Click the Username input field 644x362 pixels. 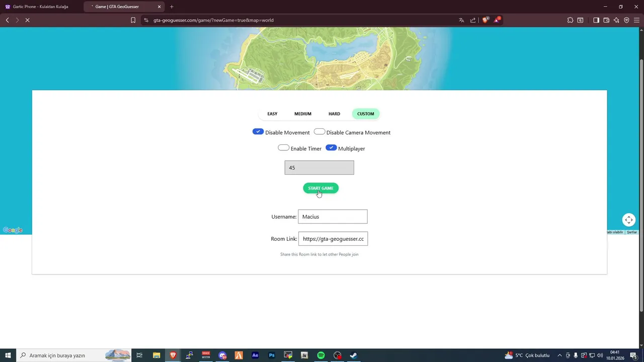[333, 217]
